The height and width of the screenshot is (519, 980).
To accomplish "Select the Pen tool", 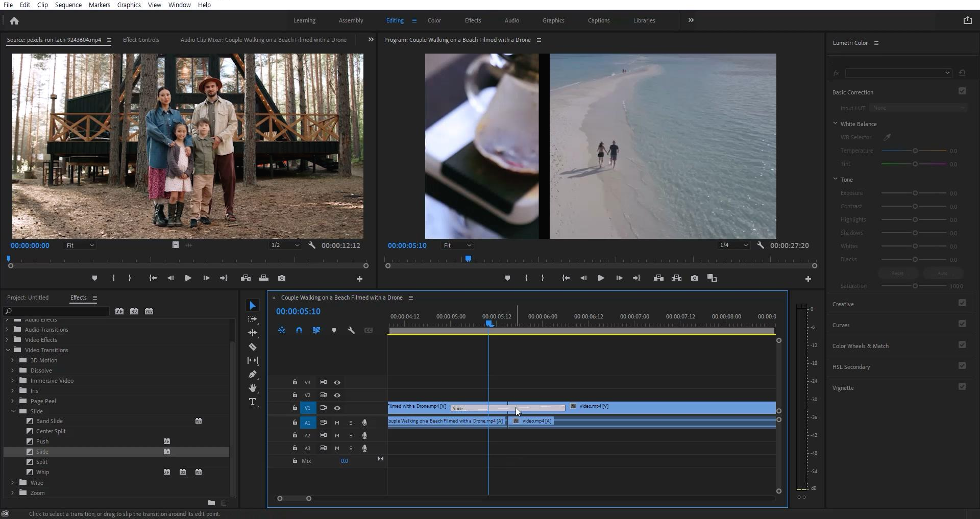I will (253, 375).
